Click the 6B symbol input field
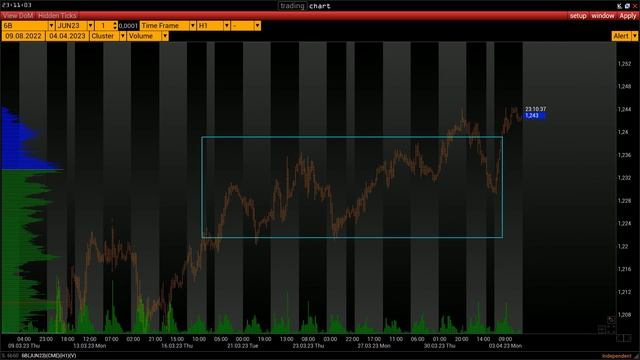This screenshot has width=640, height=360. click(25, 26)
